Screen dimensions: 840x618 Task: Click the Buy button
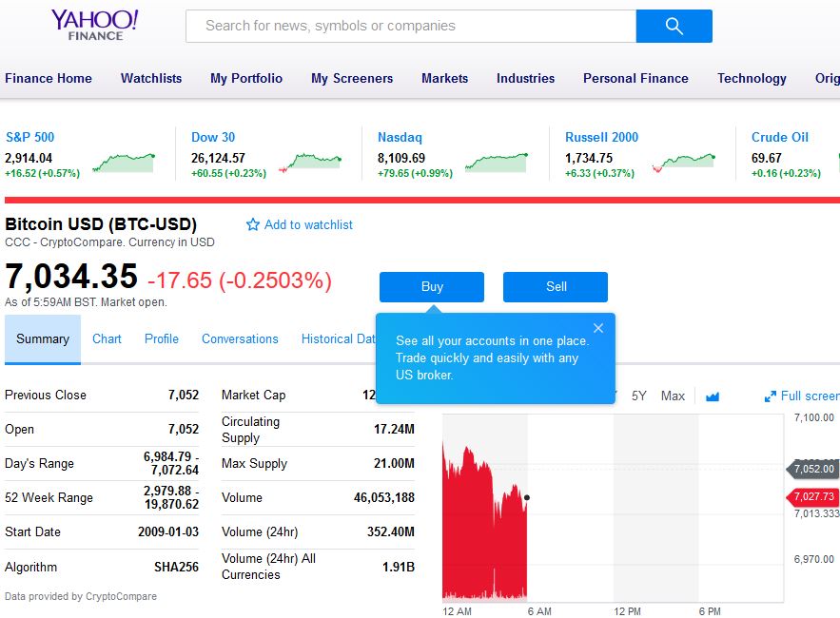click(431, 286)
